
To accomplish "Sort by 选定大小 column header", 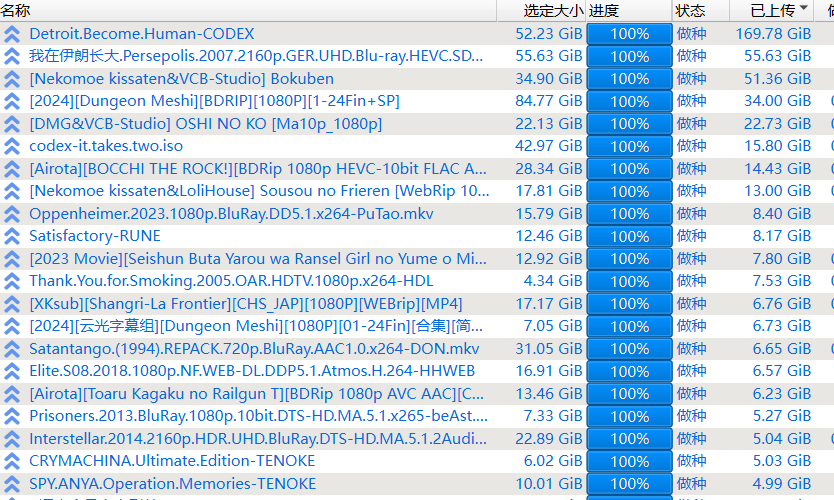I will (x=541, y=11).
